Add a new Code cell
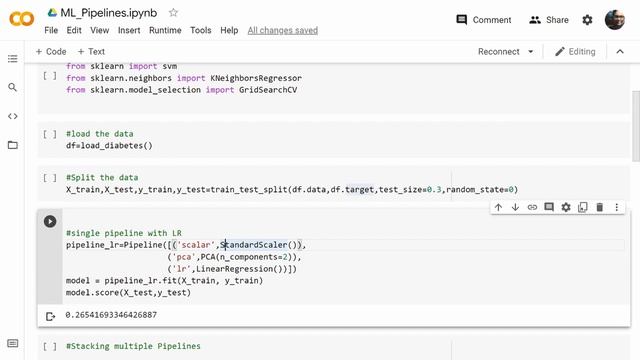 tap(51, 51)
